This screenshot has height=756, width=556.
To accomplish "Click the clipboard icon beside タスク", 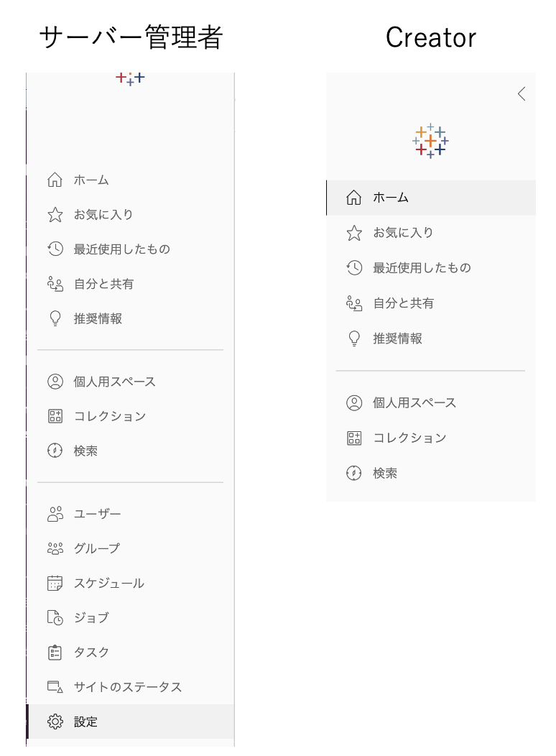I will (55, 653).
